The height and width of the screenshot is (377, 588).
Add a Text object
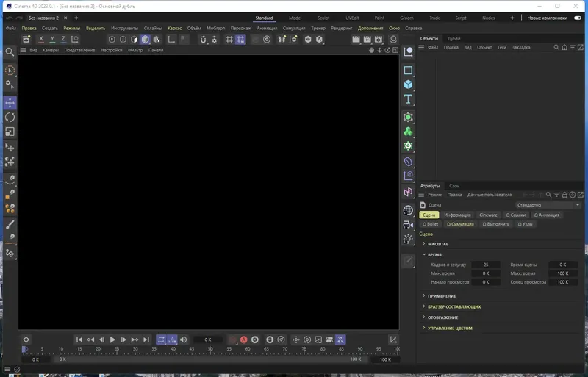408,99
